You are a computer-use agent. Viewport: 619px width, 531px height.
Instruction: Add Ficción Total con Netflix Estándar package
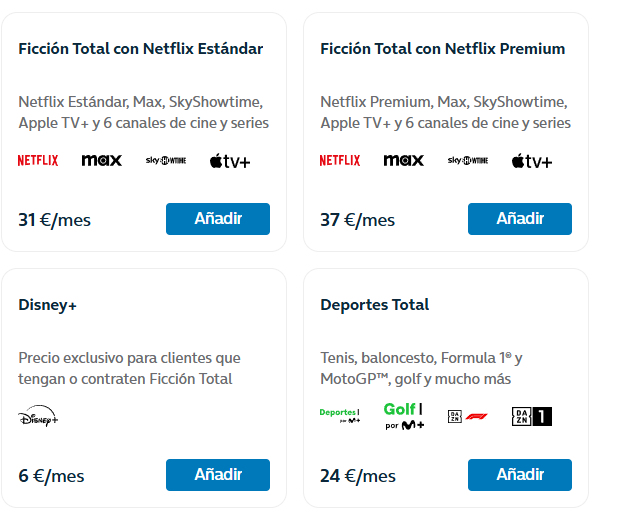218,219
